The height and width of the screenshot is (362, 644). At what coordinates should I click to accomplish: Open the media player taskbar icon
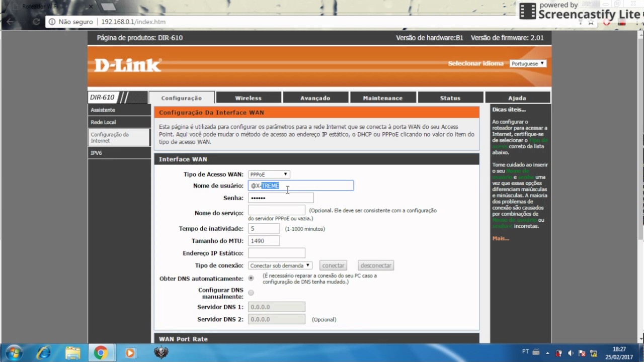[x=130, y=353]
